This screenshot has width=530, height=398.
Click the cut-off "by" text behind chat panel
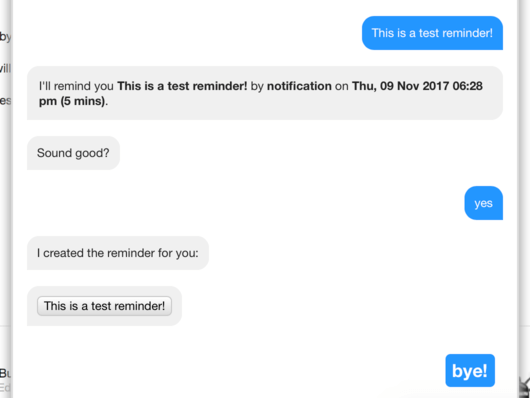point(5,37)
